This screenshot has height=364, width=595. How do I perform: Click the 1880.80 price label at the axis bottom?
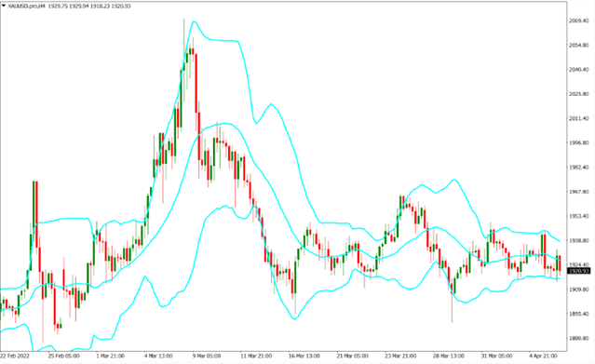pos(578,338)
